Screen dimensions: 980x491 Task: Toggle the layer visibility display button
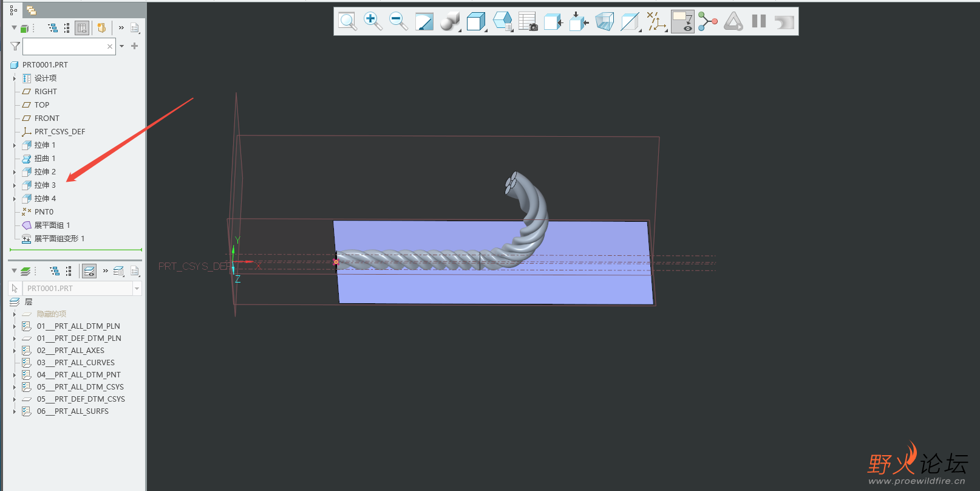click(89, 271)
